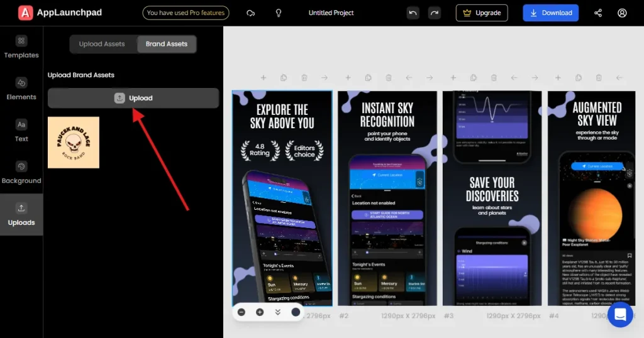Move screenshot #3 to the left
This screenshot has width=644, height=338.
[514, 77]
